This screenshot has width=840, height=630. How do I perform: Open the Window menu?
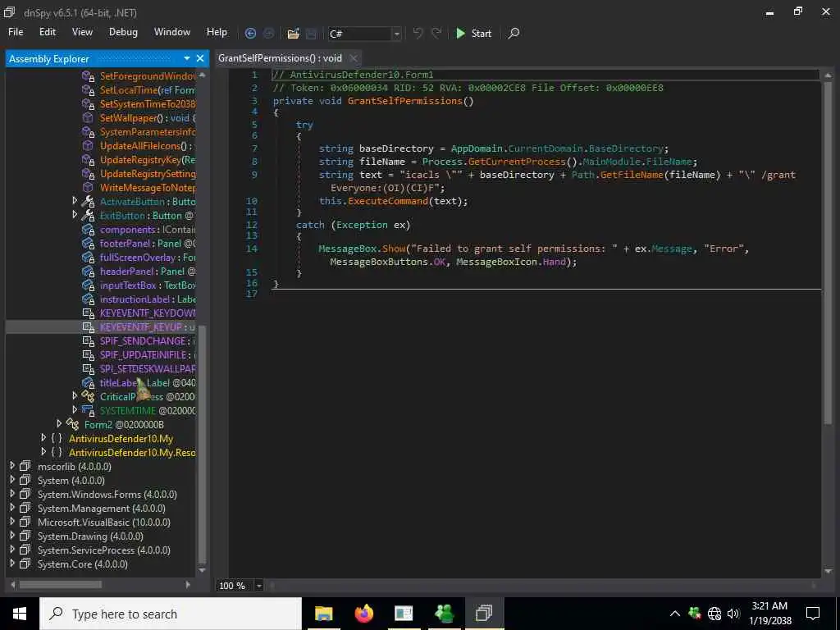coord(172,32)
